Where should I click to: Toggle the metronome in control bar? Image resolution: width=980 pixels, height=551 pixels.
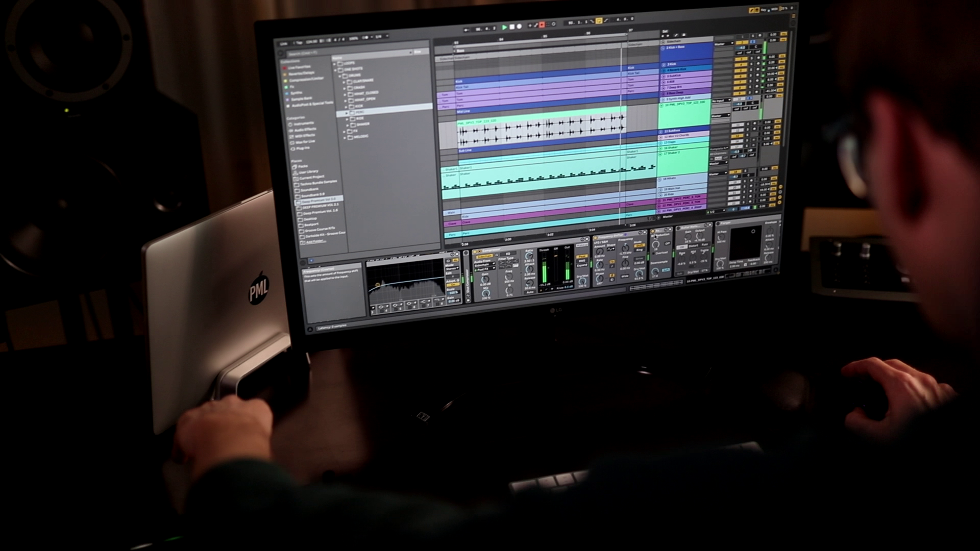point(365,37)
